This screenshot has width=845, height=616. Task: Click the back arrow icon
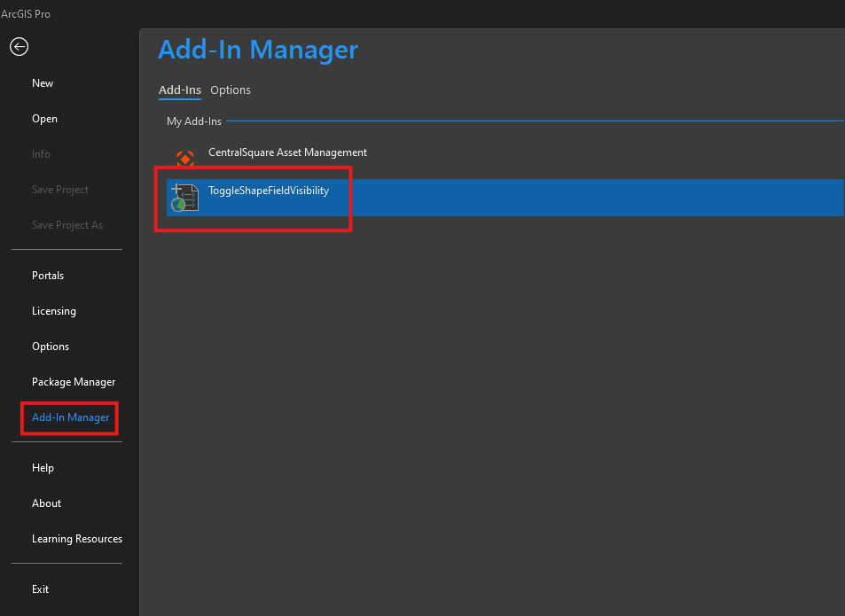pos(19,47)
